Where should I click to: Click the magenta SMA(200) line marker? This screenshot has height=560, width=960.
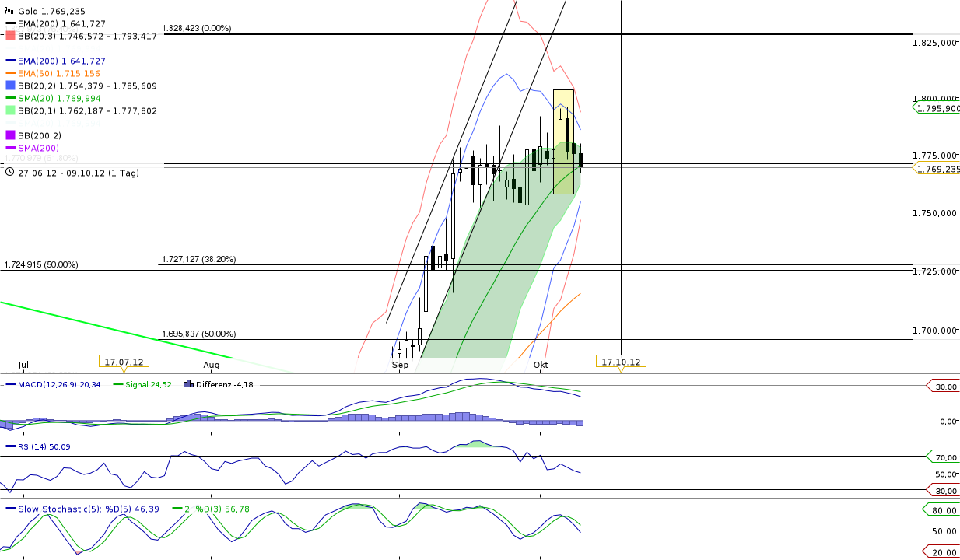tap(9, 147)
